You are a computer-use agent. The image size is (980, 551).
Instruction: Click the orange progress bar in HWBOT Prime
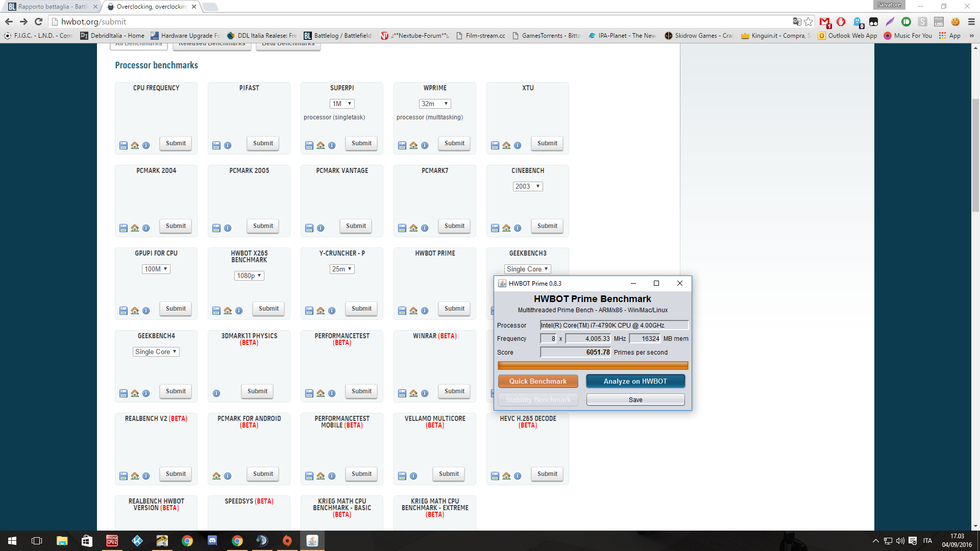[593, 365]
